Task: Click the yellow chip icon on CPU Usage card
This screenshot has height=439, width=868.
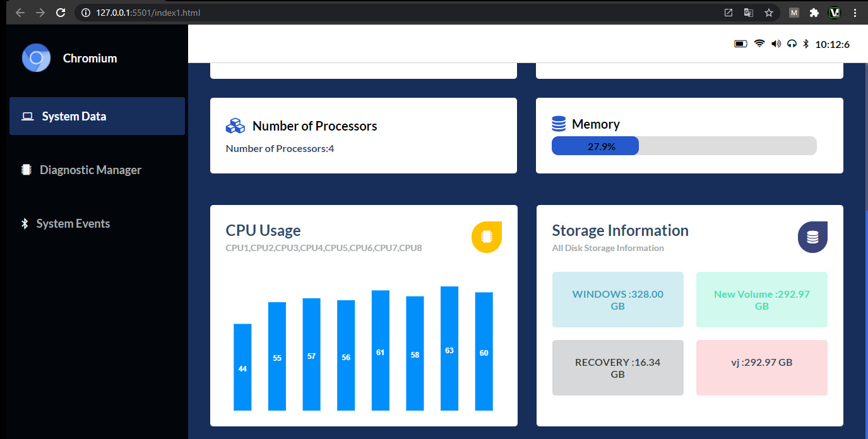Action: click(486, 237)
